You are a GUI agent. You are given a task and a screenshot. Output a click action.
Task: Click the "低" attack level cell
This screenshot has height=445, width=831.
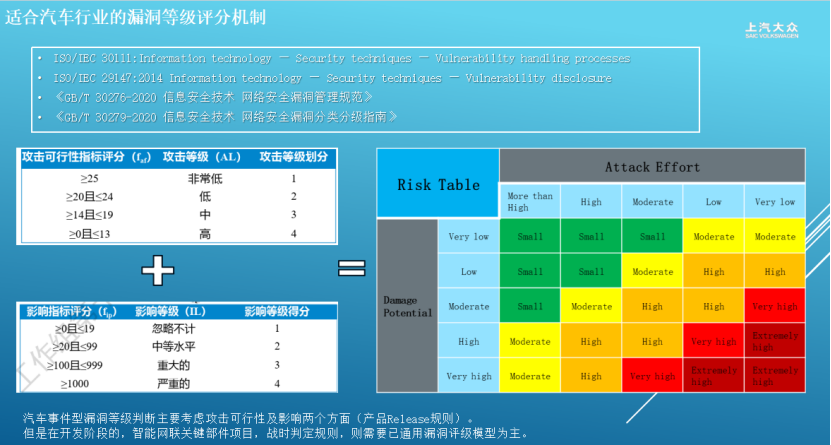205,197
